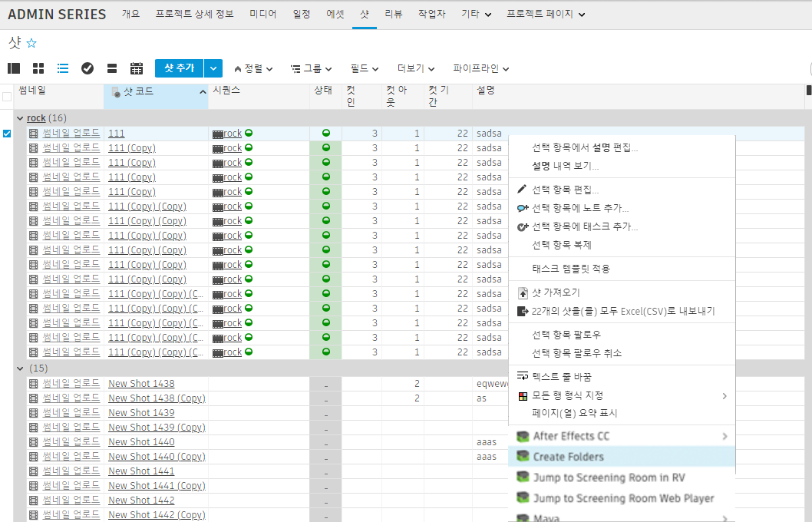Click 썸네일 업로드 in the New Shot 1439 row
This screenshot has width=812, height=522.
click(71, 412)
